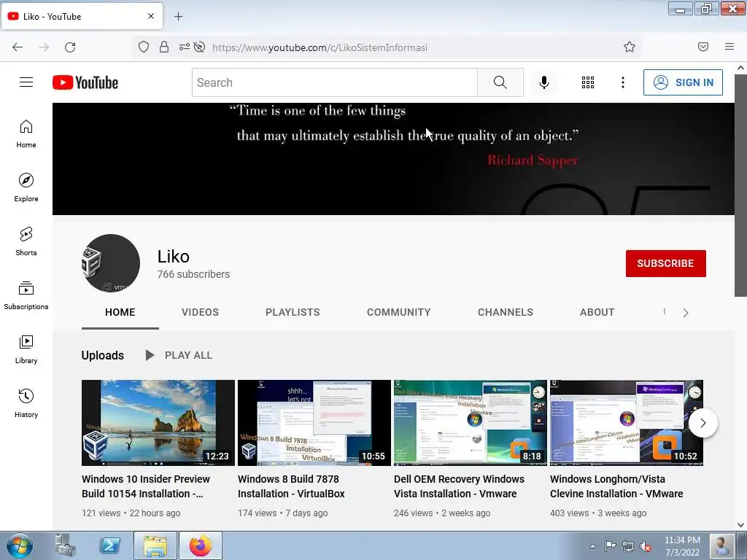This screenshot has width=747, height=560.
Task: Open Library in sidebar
Action: (26, 349)
